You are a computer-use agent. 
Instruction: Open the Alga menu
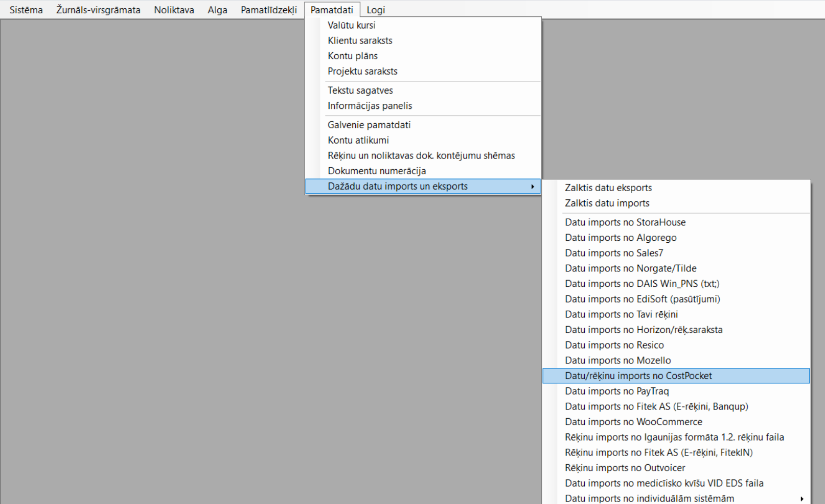point(217,10)
